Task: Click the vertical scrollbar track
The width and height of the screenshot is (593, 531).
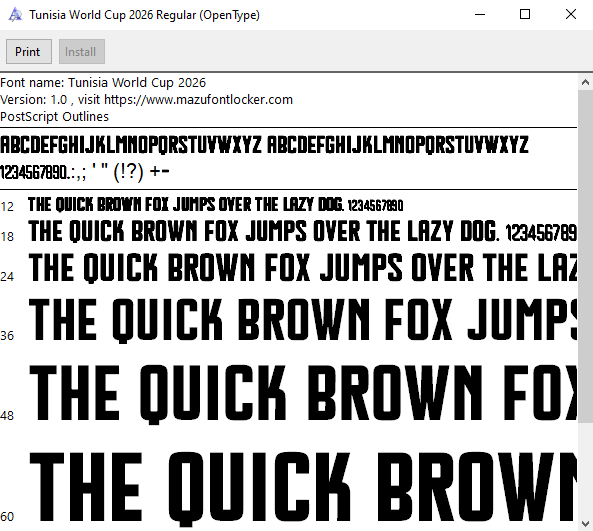Action: click(585, 303)
